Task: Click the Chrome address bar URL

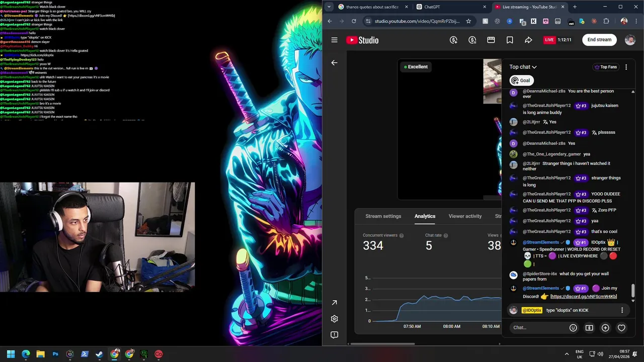Action: pyautogui.click(x=417, y=21)
